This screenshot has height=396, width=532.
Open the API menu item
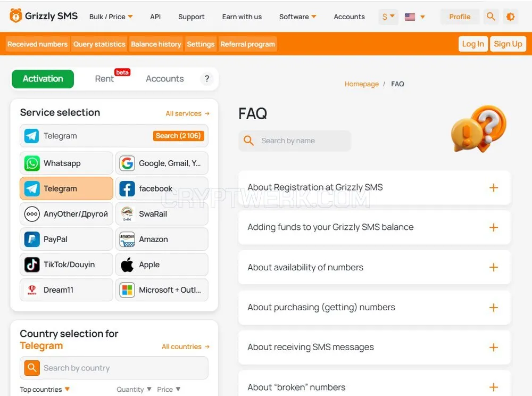pos(155,16)
